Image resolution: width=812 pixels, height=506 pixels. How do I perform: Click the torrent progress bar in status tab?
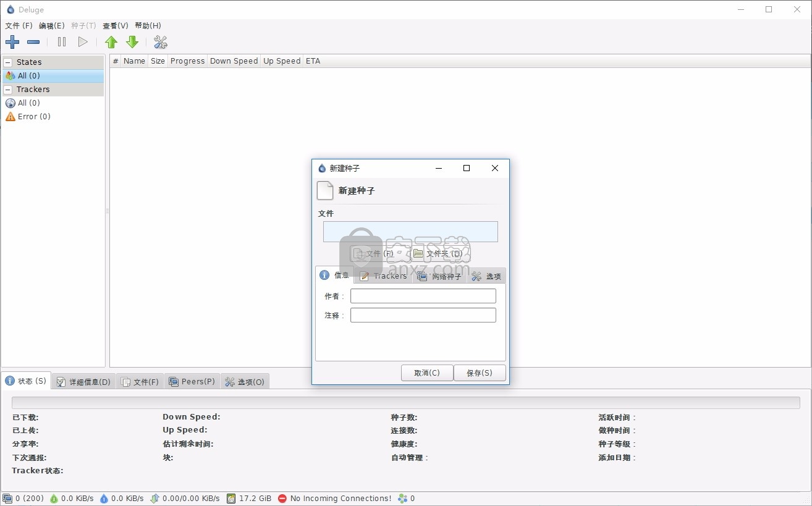pos(406,403)
